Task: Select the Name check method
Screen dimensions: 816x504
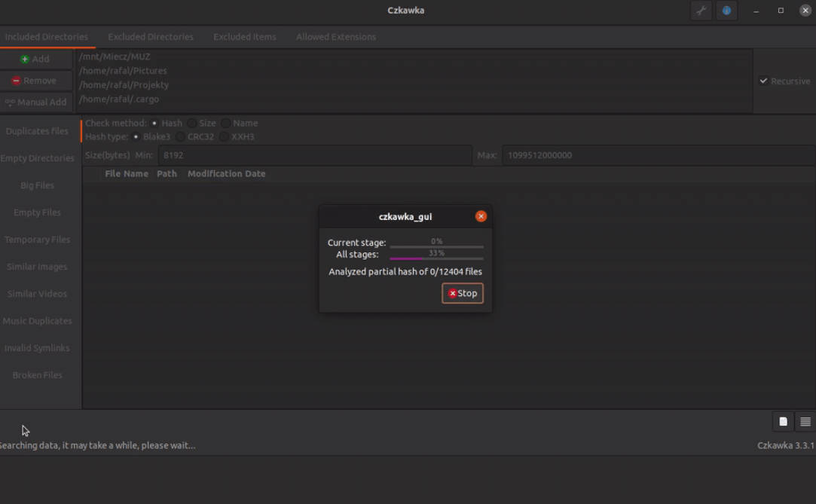Action: click(226, 124)
